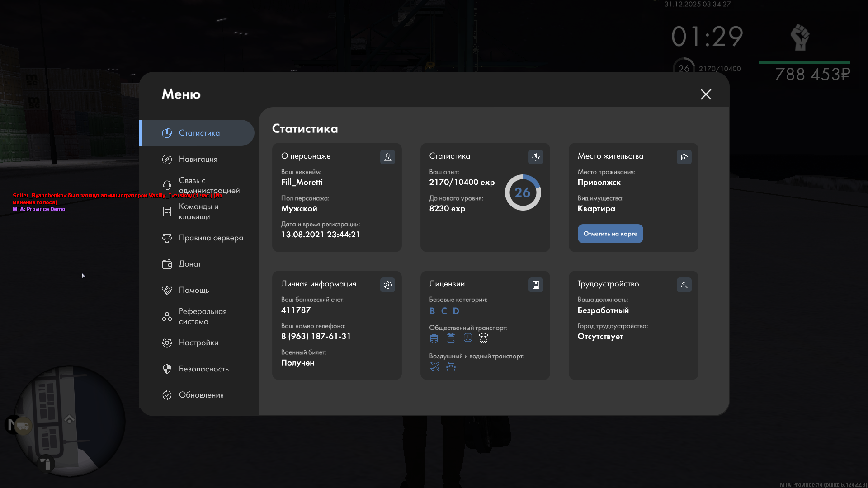Click the hammer icon in Трудоустройство card

684,285
